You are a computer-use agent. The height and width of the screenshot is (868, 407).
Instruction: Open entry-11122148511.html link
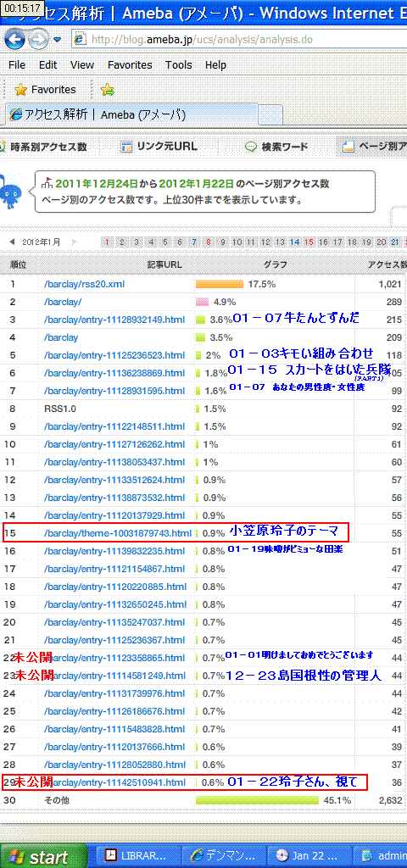(114, 426)
